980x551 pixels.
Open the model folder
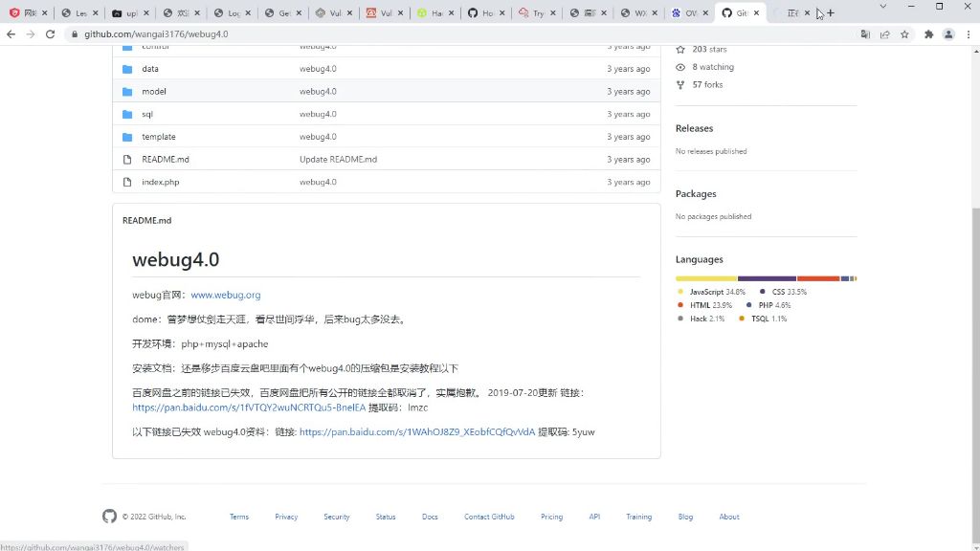[154, 91]
